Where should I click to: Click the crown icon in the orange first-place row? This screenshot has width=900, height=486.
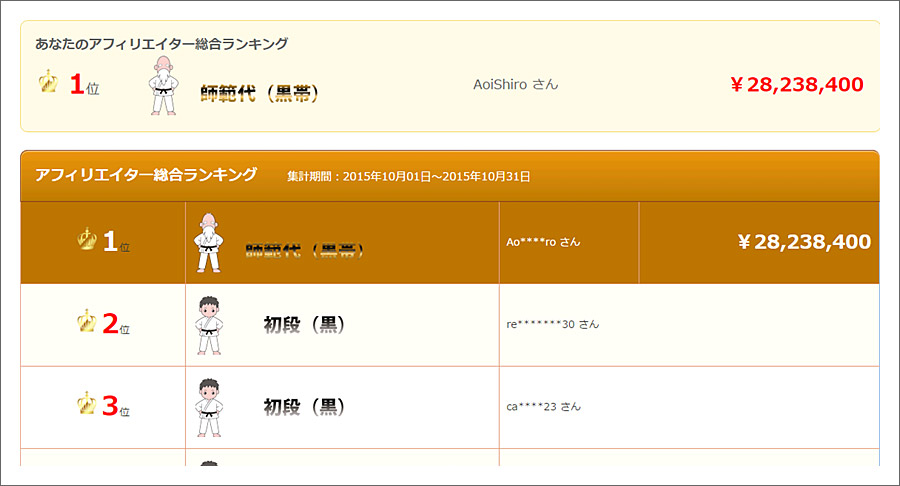click(x=86, y=241)
